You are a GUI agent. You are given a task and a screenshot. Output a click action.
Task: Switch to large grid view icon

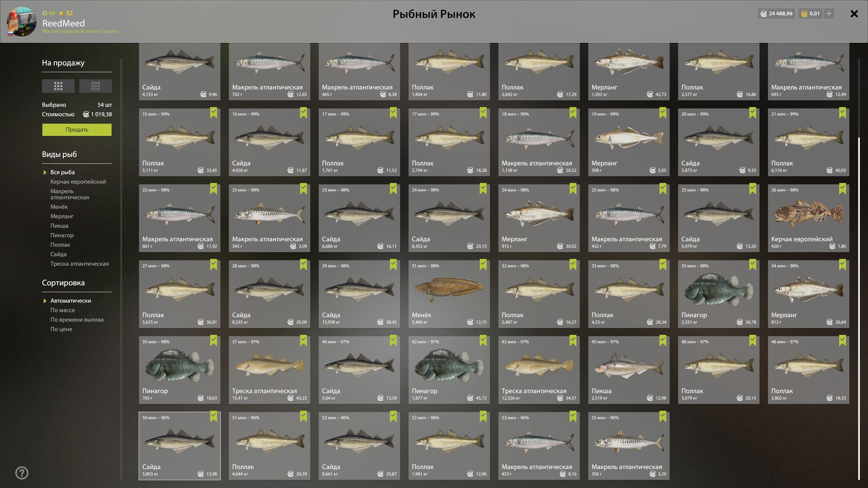point(58,86)
